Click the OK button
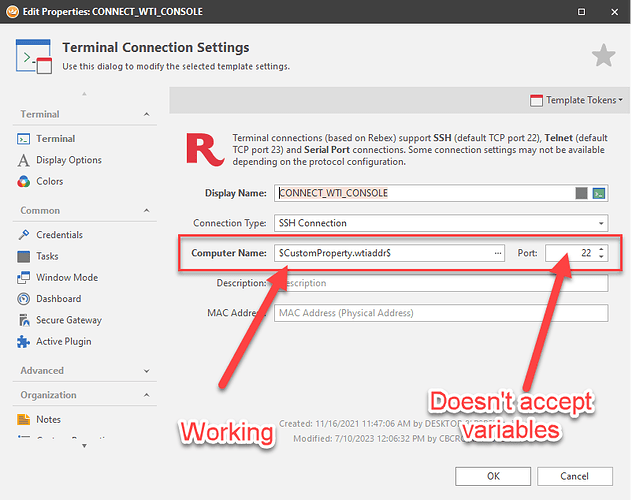The image size is (632, 500). point(492,475)
